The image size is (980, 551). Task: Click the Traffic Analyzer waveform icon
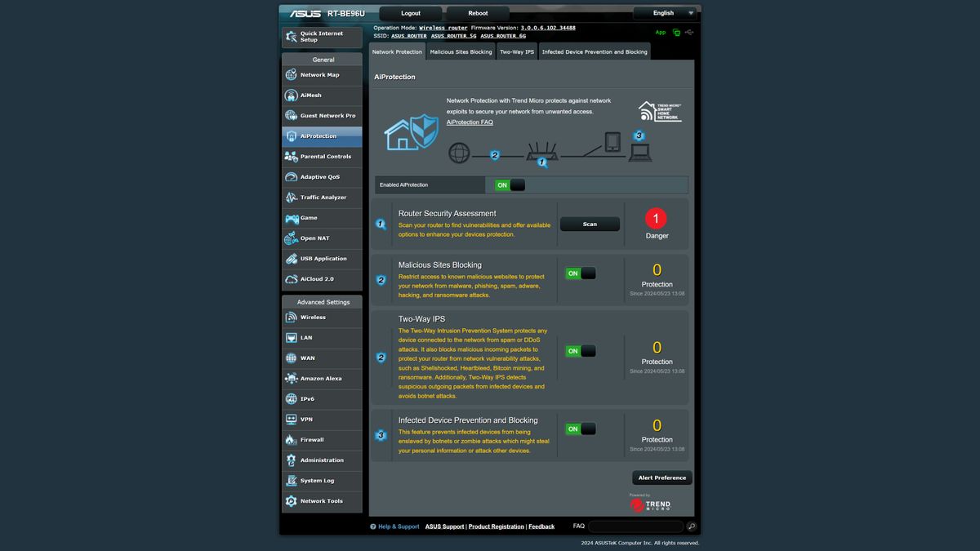pyautogui.click(x=292, y=198)
